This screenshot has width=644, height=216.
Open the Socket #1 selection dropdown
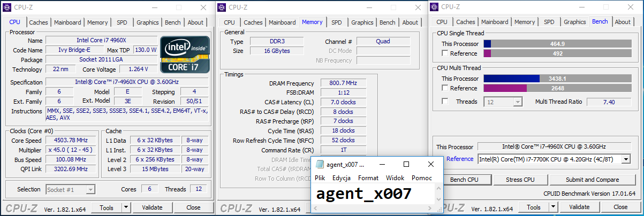70,189
